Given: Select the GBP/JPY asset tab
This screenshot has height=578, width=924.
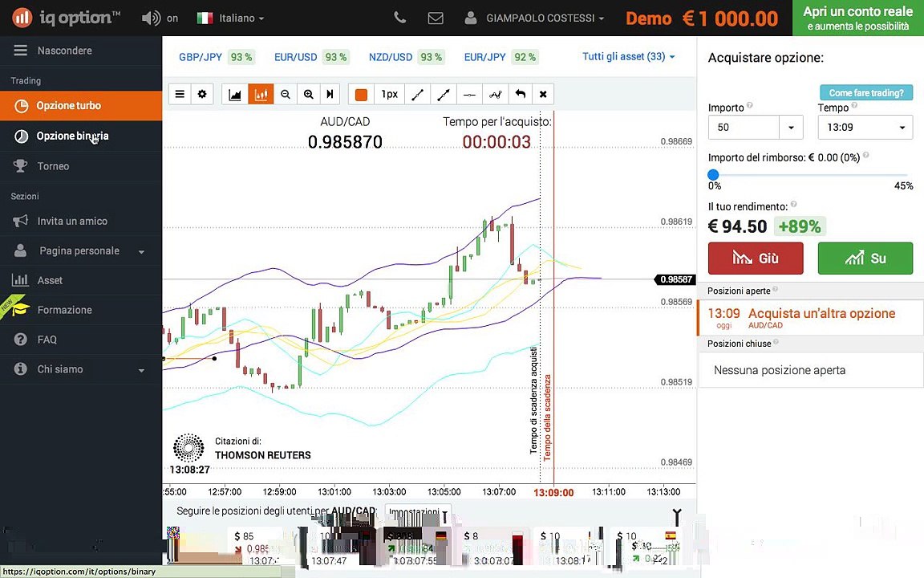Looking at the screenshot, I should click(x=217, y=57).
